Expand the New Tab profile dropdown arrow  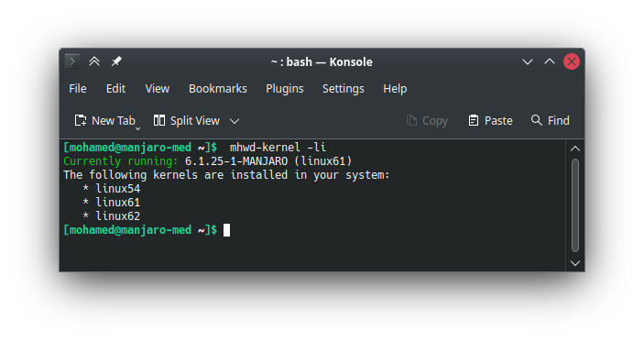[x=138, y=128]
